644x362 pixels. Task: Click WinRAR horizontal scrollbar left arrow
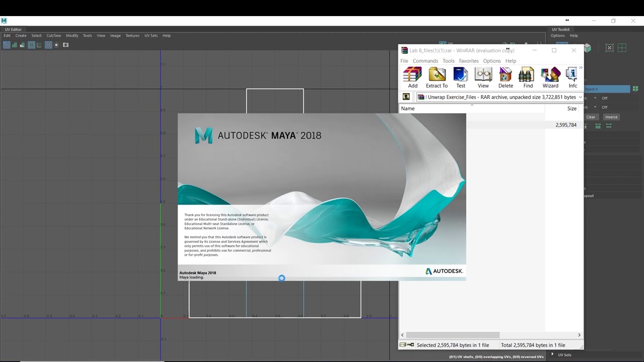pos(402,335)
